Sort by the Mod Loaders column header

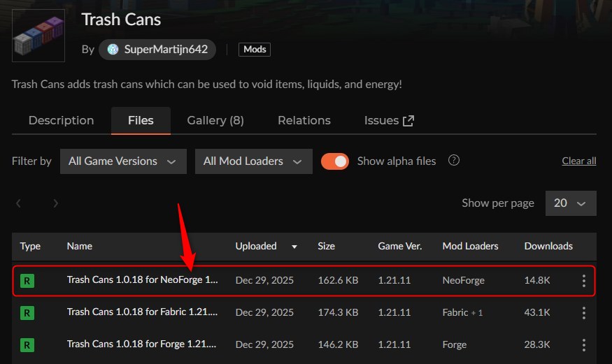click(470, 247)
